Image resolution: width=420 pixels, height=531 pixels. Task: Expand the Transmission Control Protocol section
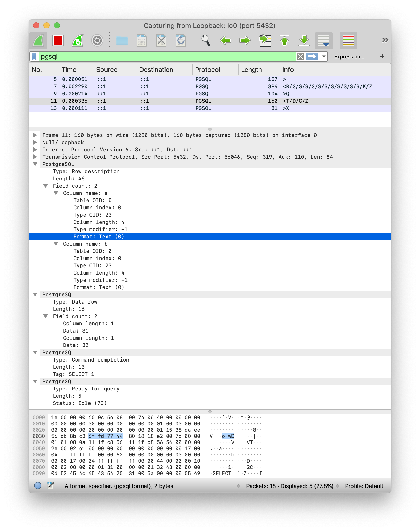(35, 157)
